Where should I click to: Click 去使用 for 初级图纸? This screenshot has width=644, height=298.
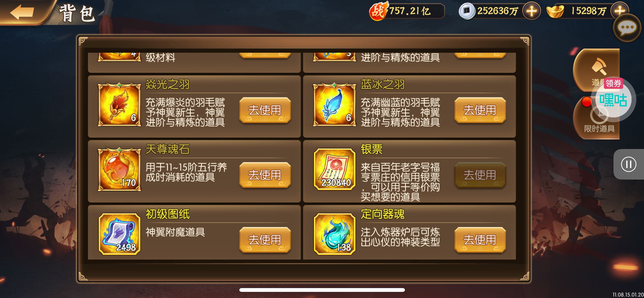point(265,240)
